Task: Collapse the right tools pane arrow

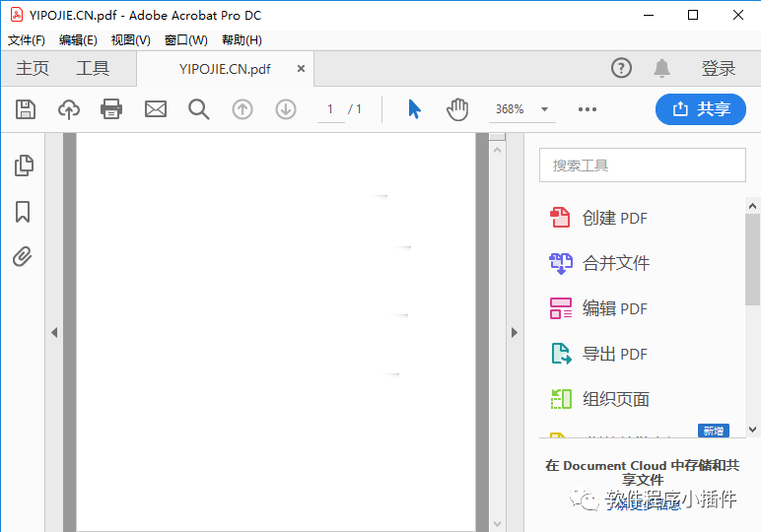Action: (x=515, y=332)
